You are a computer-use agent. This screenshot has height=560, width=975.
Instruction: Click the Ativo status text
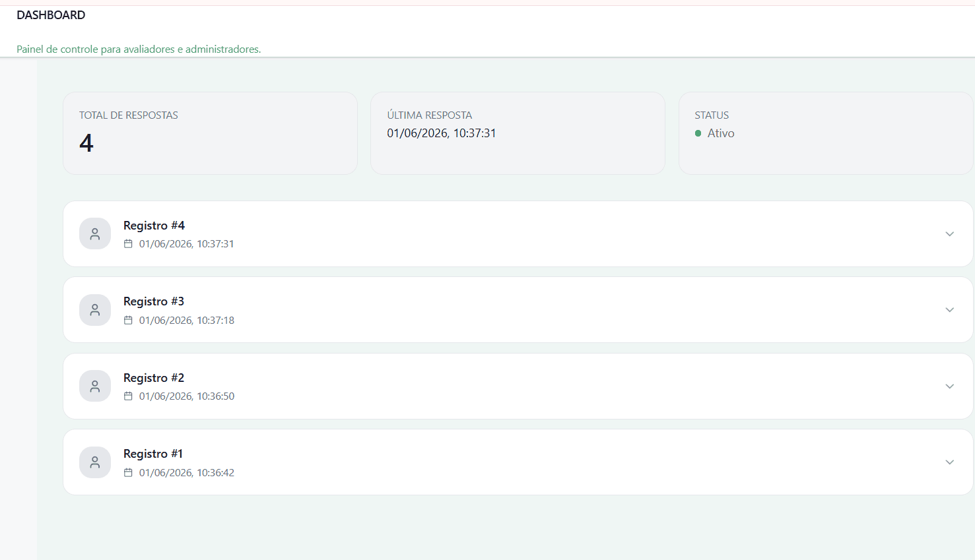pos(721,133)
